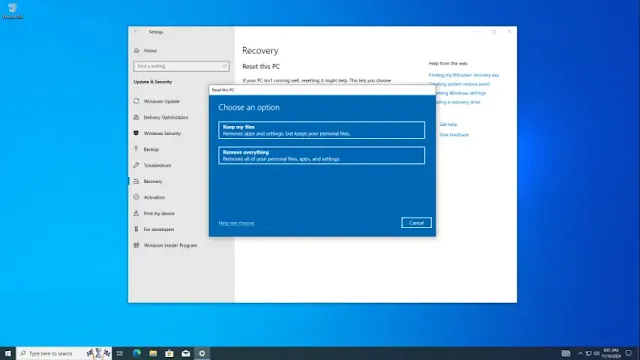Open Microsoft Store from taskbar
Viewport: 640px width, 360px height.
169,353
